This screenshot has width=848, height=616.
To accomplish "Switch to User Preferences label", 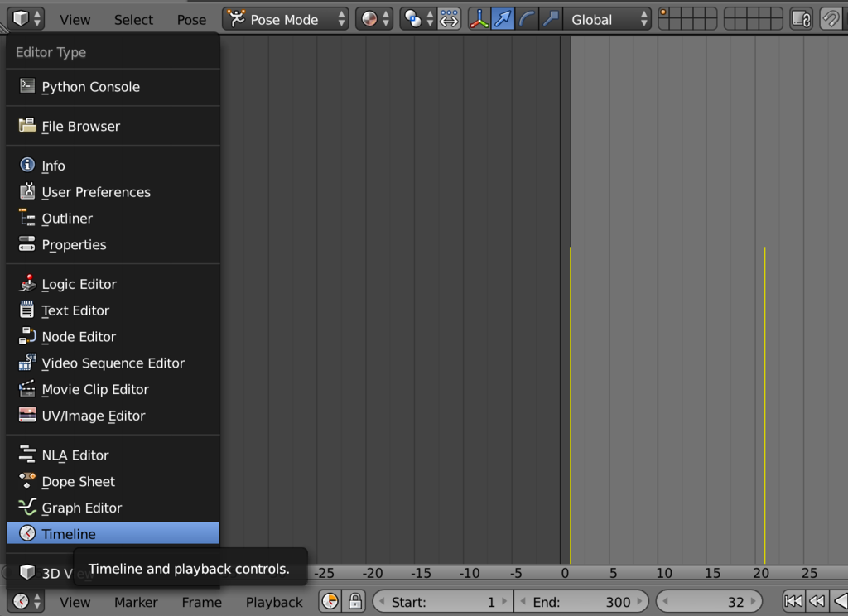I will (x=96, y=192).
